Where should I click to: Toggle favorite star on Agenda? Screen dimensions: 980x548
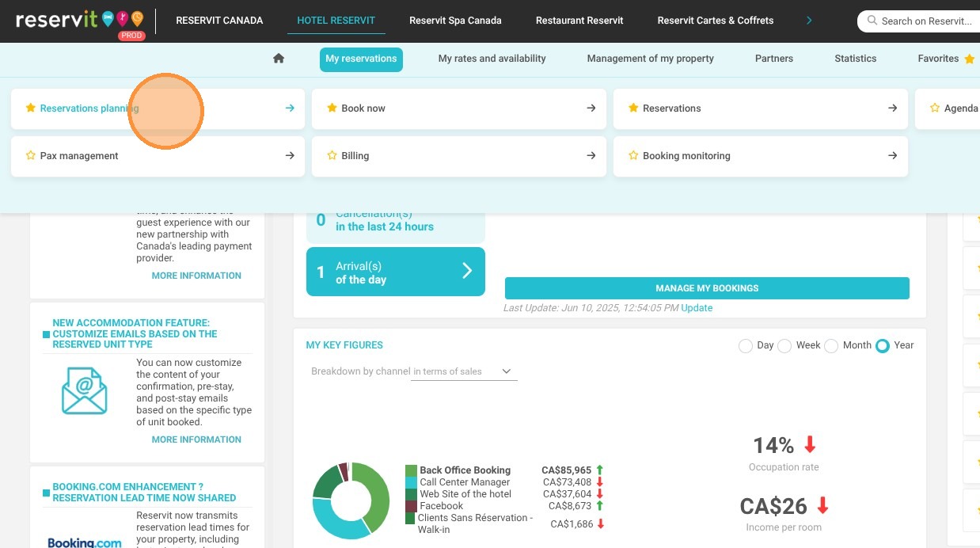coord(935,108)
